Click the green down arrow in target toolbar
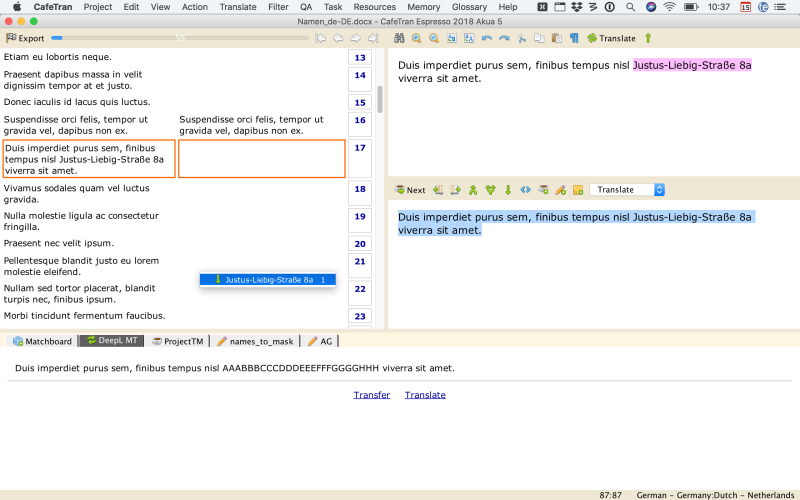The width and height of the screenshot is (800, 500). (508, 190)
